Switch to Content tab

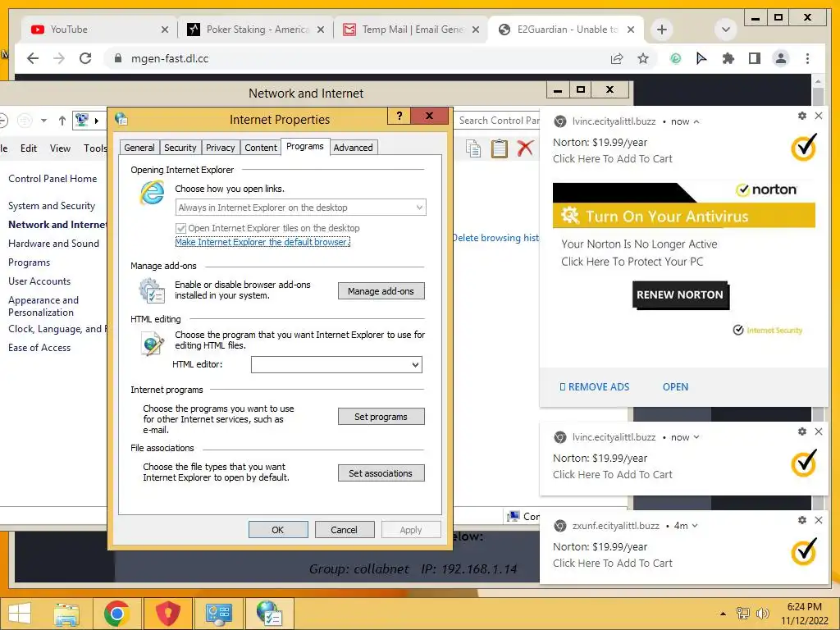[261, 148]
